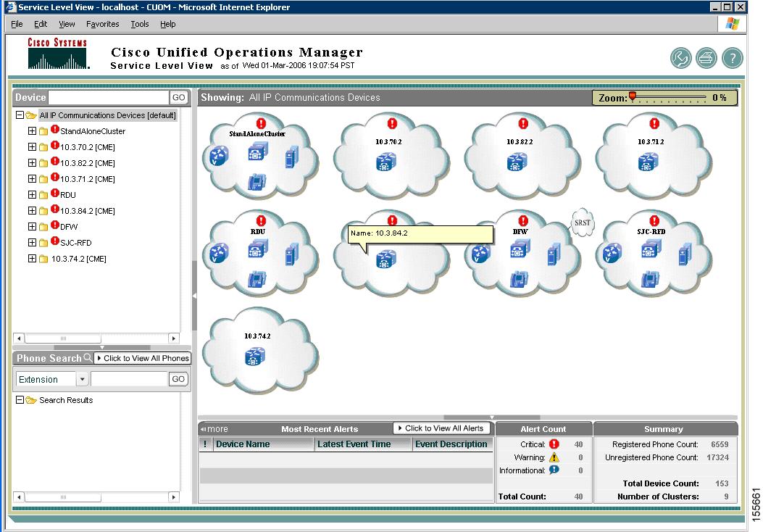This screenshot has height=532, width=763.
Task: Select the CME device icon in 10.3.74.2 cloud
Action: 255,357
